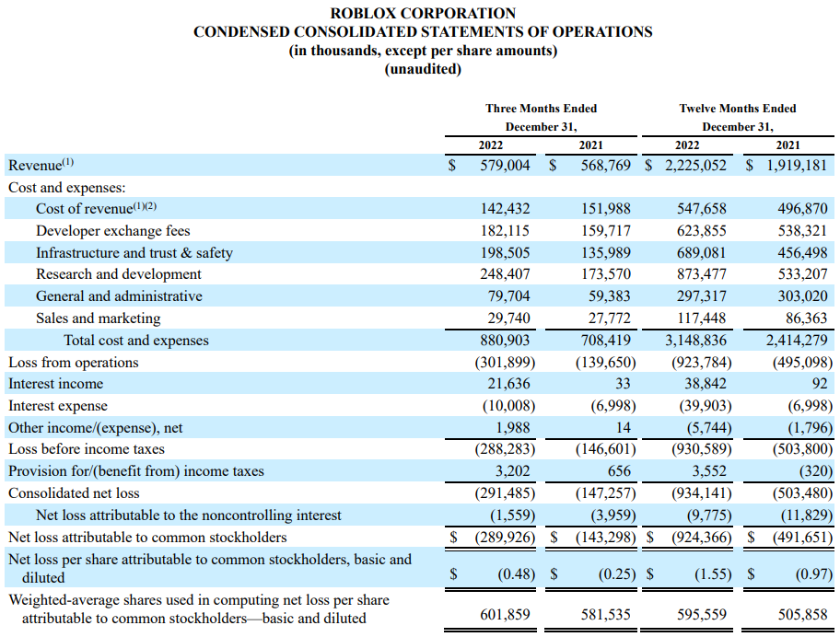This screenshot has height=637, width=840.
Task: Select G&A value 303,020
Action: (x=803, y=296)
